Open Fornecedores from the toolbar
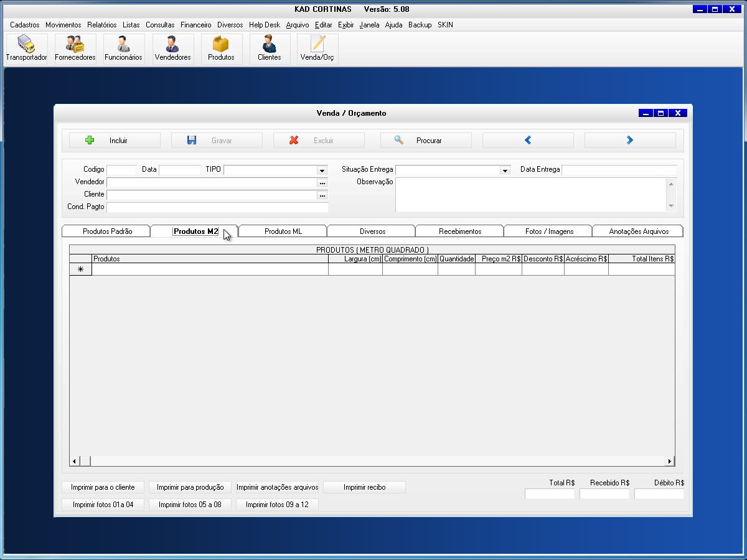Screen dimensions: 747x560 75,49
